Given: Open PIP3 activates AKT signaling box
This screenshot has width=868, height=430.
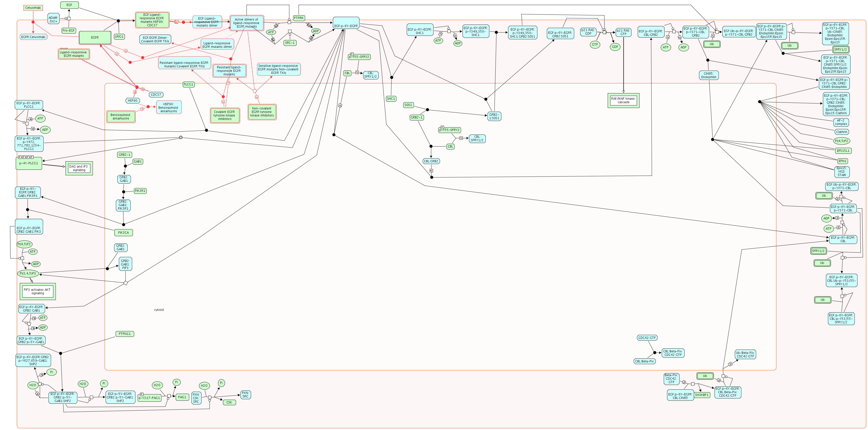Looking at the screenshot, I should point(37,292).
